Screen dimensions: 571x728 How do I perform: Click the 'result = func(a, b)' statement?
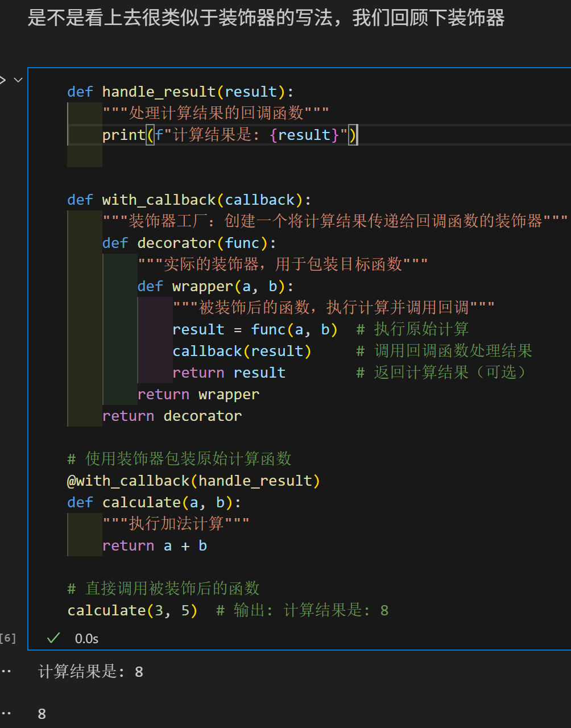click(x=255, y=329)
